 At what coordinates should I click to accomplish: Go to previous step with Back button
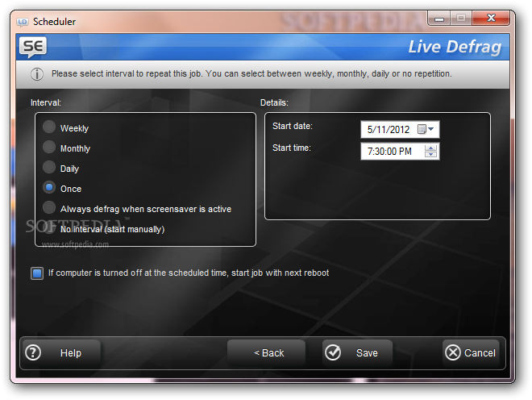(x=266, y=352)
